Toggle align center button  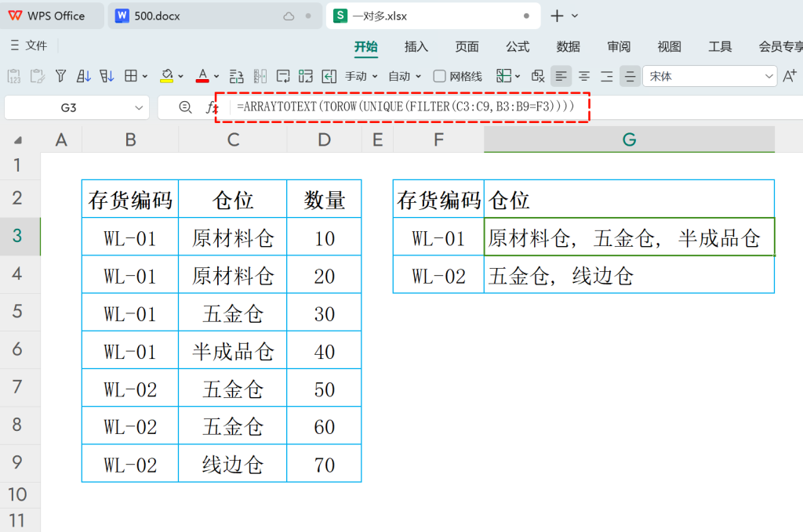[584, 76]
